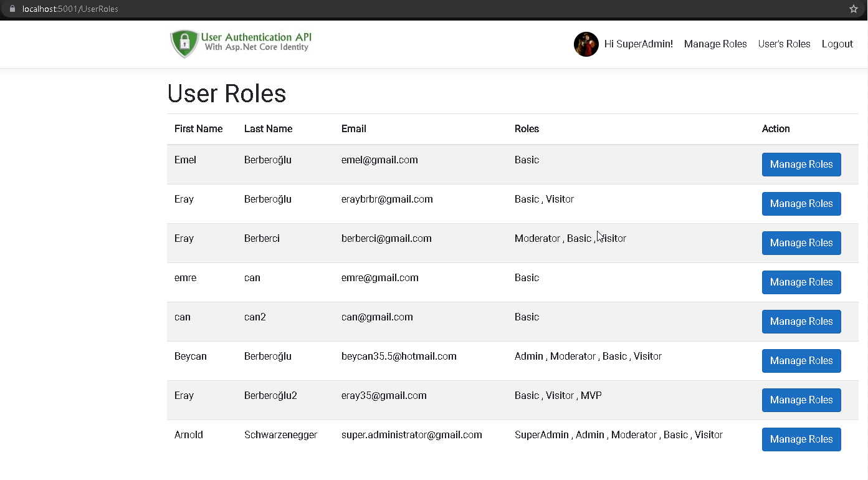Manage roles for beycan35.5@hotmail.com
Image resolution: width=868 pixels, height=480 pixels.
(x=801, y=361)
